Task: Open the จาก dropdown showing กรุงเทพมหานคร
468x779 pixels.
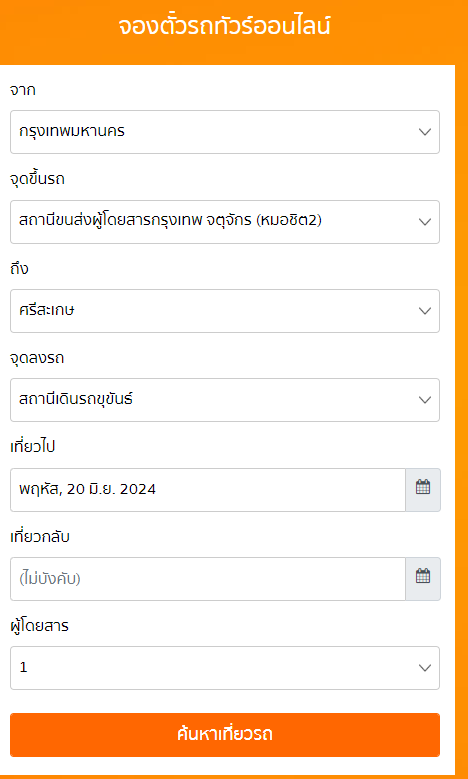Action: (225, 132)
